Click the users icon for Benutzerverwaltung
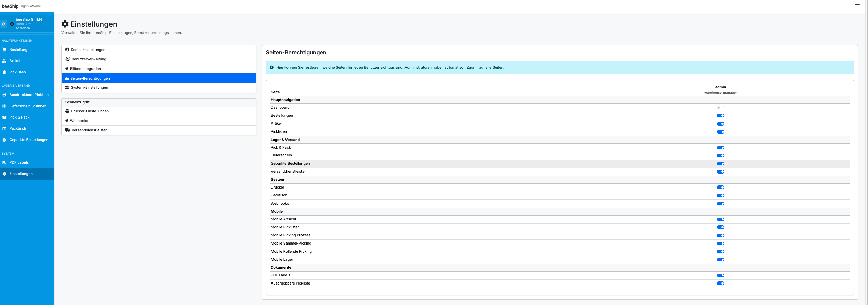The height and width of the screenshot is (305, 868). (x=68, y=59)
